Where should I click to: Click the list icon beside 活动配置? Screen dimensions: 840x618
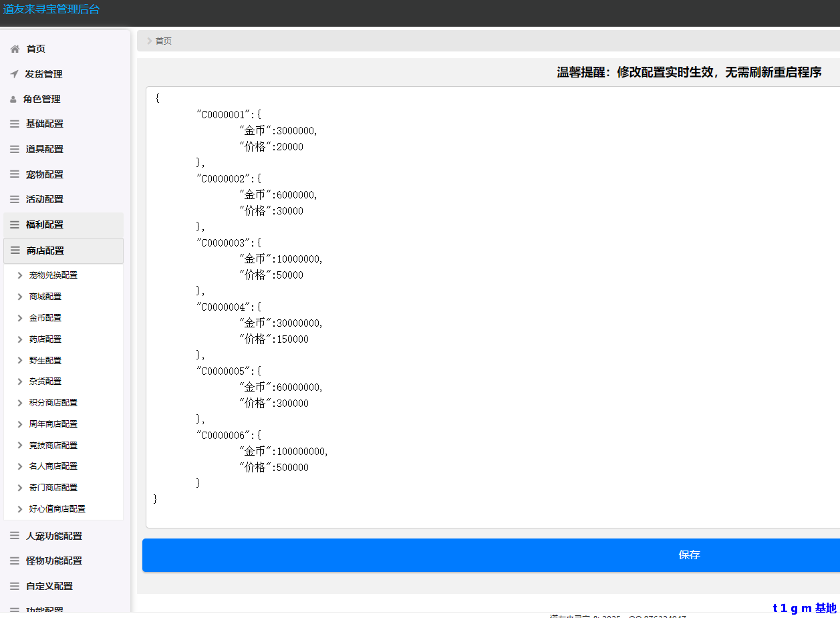point(15,199)
